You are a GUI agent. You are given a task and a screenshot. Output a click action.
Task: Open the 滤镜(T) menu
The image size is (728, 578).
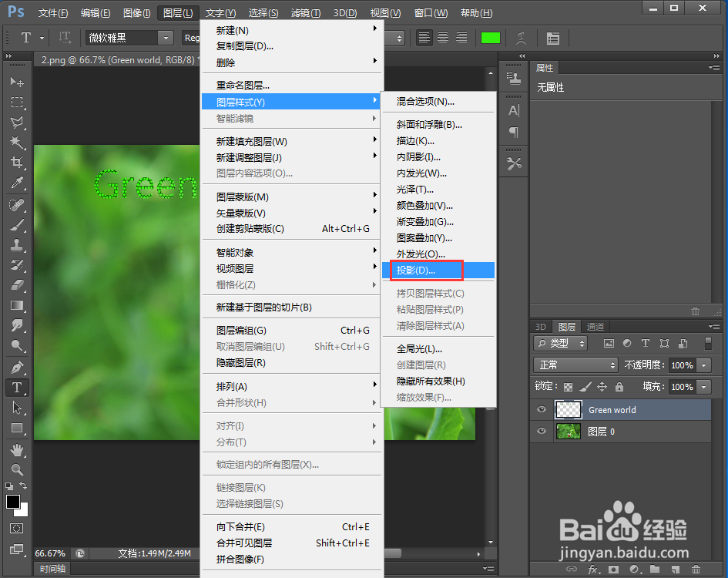point(306,13)
